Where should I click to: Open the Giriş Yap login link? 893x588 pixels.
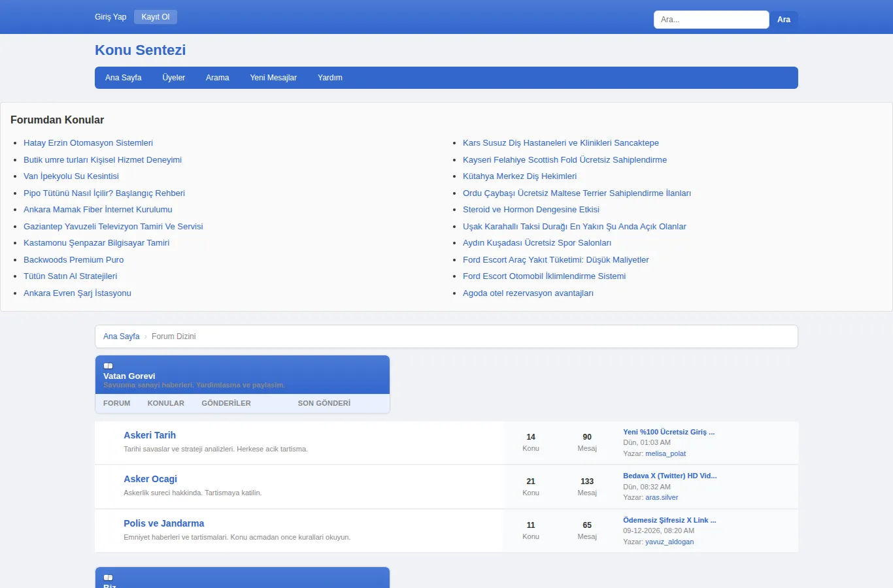coord(110,17)
